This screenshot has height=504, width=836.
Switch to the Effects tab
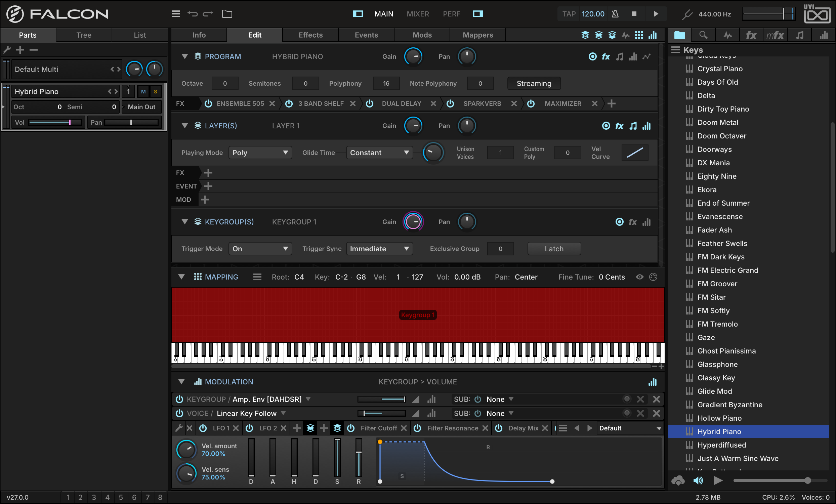pyautogui.click(x=310, y=35)
